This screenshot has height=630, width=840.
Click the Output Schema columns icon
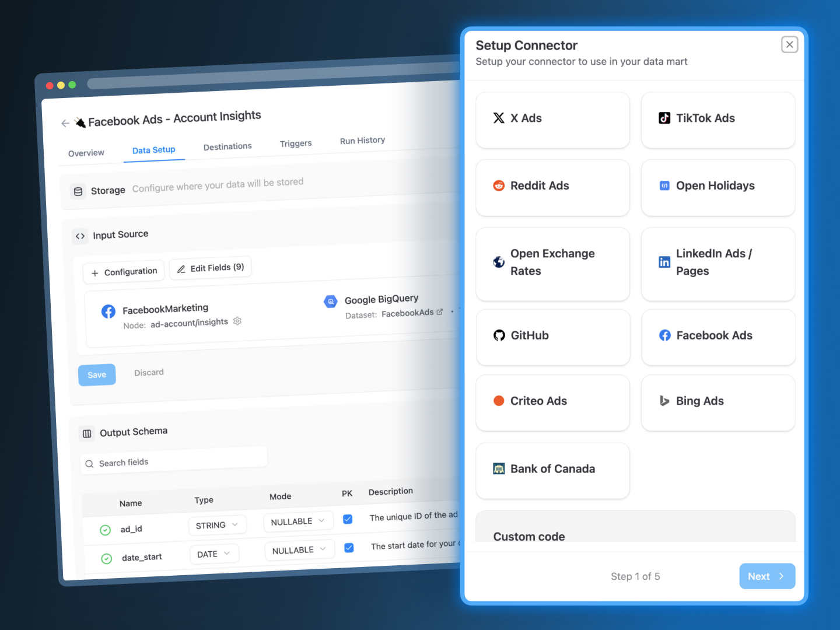[87, 433]
